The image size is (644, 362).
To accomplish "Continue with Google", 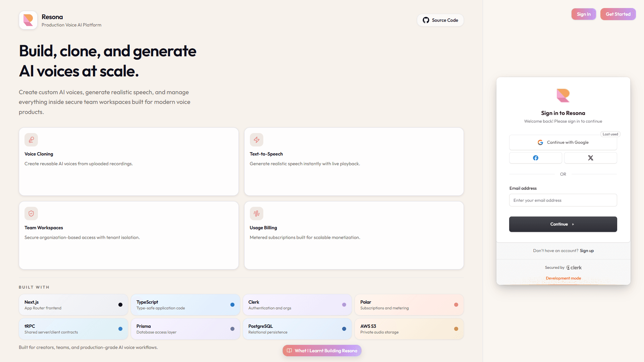I will tap(563, 142).
